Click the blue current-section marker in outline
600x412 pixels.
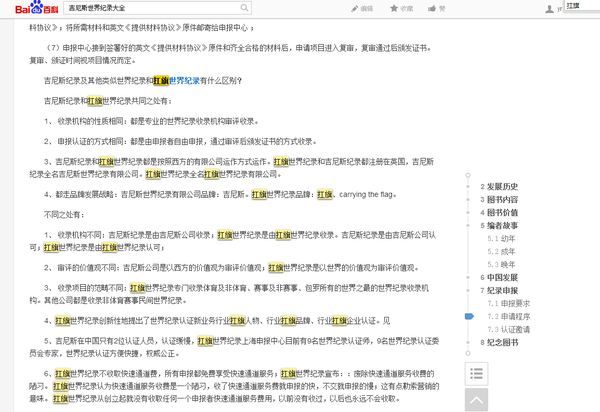point(469,316)
